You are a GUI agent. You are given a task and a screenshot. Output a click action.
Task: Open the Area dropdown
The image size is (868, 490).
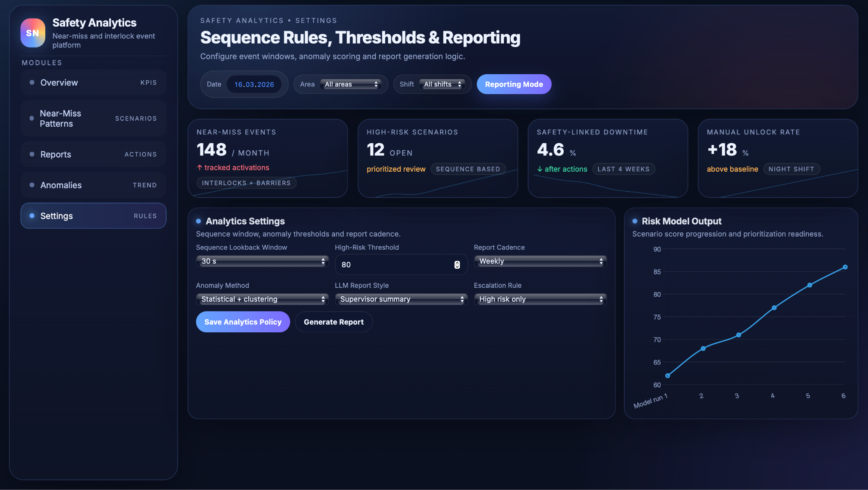coord(350,84)
